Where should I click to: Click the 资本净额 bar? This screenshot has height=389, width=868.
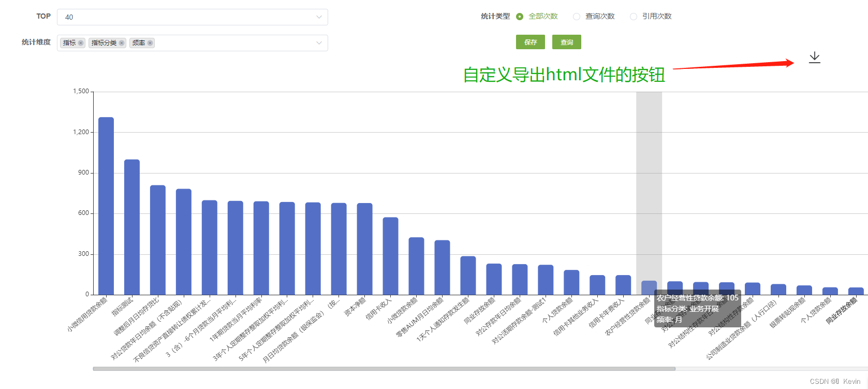(x=365, y=249)
